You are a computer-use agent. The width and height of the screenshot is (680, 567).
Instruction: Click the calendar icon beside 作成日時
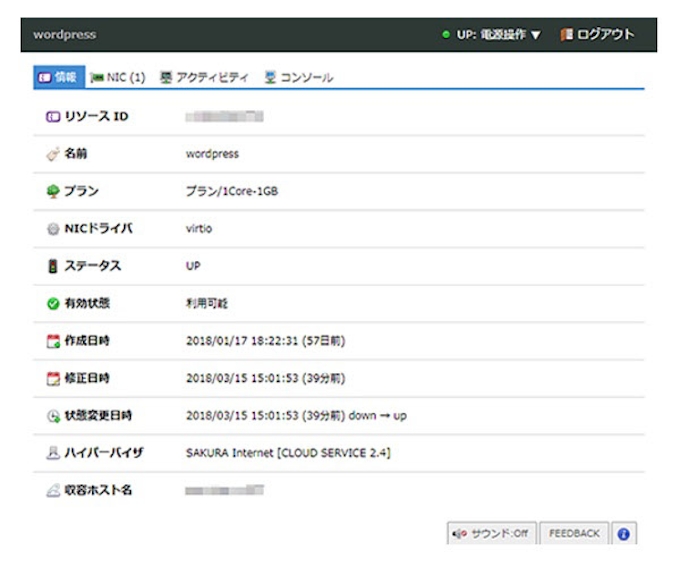tap(52, 341)
